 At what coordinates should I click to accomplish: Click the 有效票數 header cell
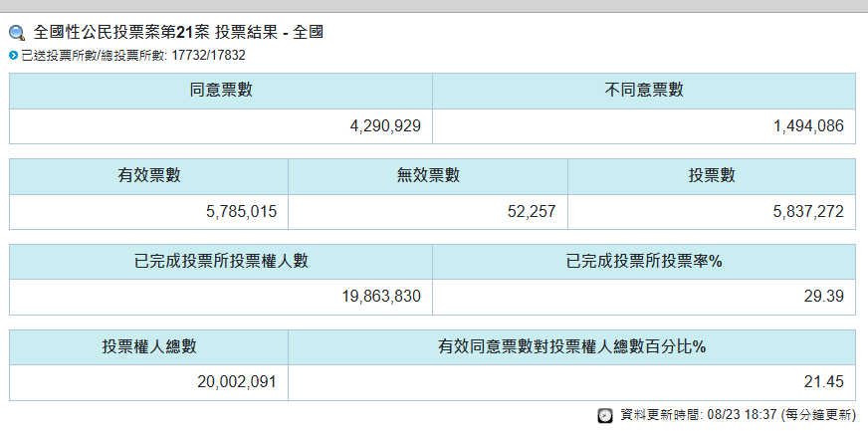coord(149,176)
